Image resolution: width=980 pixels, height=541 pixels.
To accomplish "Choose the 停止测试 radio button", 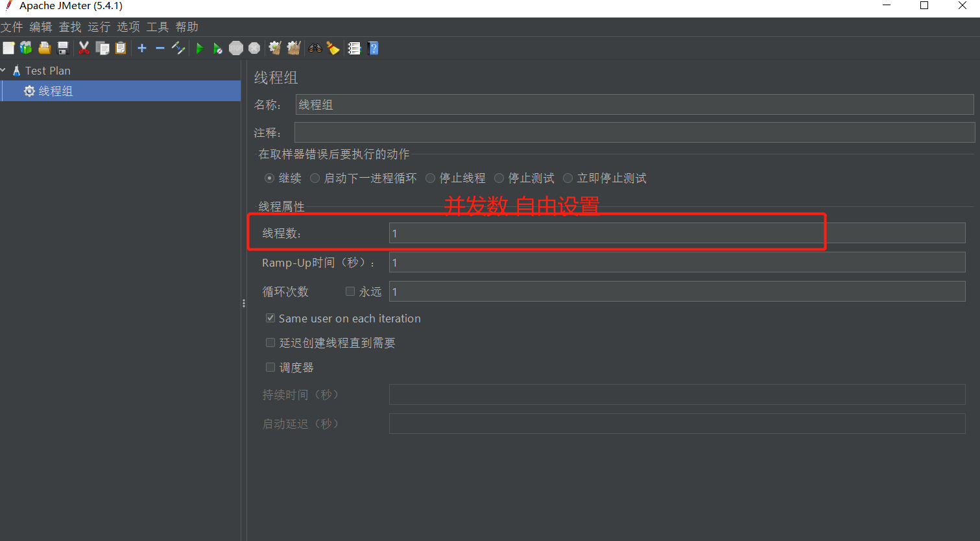I will (499, 178).
